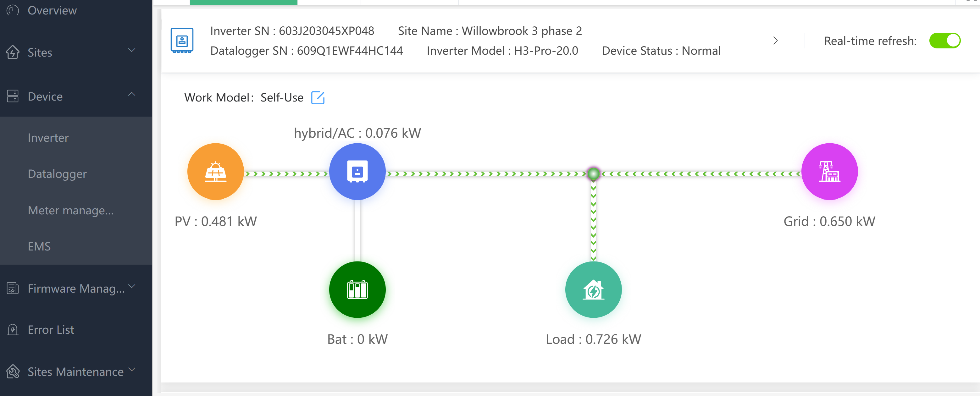Click the inverter device icon in header
This screenshot has height=396, width=980.
182,40
